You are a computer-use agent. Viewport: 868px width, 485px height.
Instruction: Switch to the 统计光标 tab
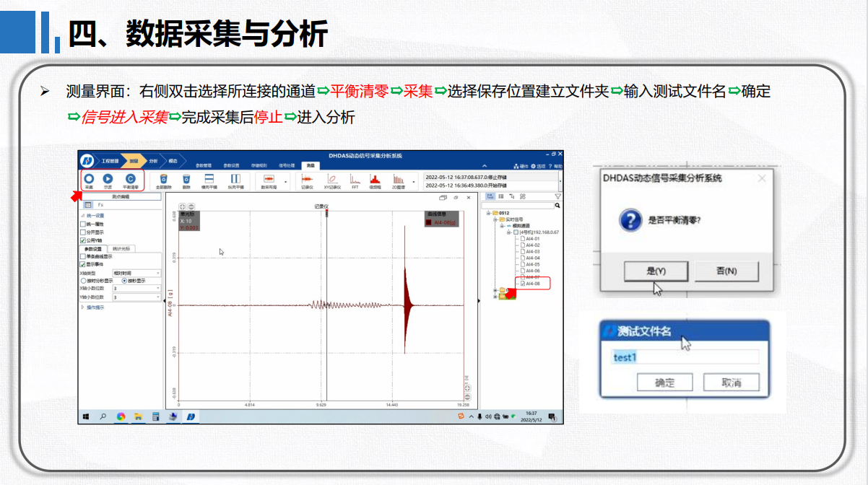point(121,249)
